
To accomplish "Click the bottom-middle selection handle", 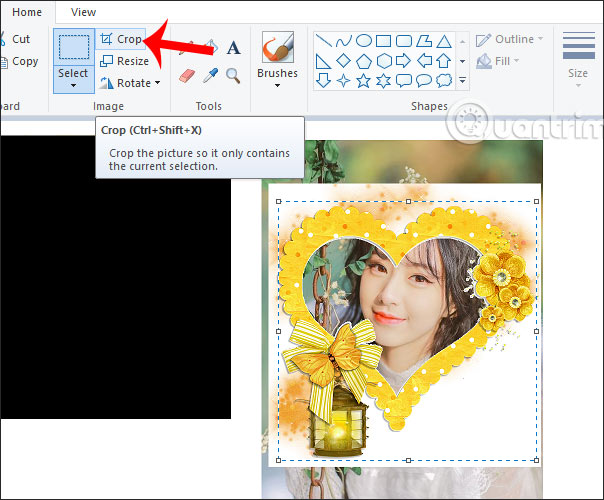I will [x=408, y=460].
